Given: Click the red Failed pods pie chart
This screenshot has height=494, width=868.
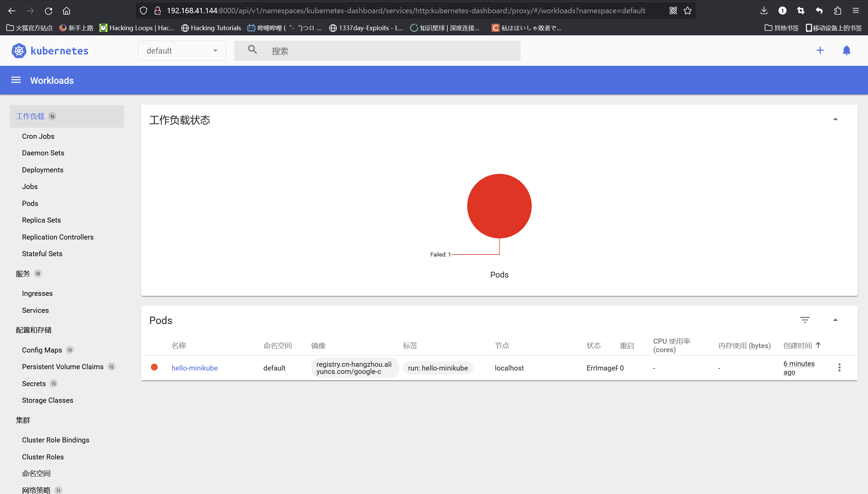Looking at the screenshot, I should tap(499, 206).
